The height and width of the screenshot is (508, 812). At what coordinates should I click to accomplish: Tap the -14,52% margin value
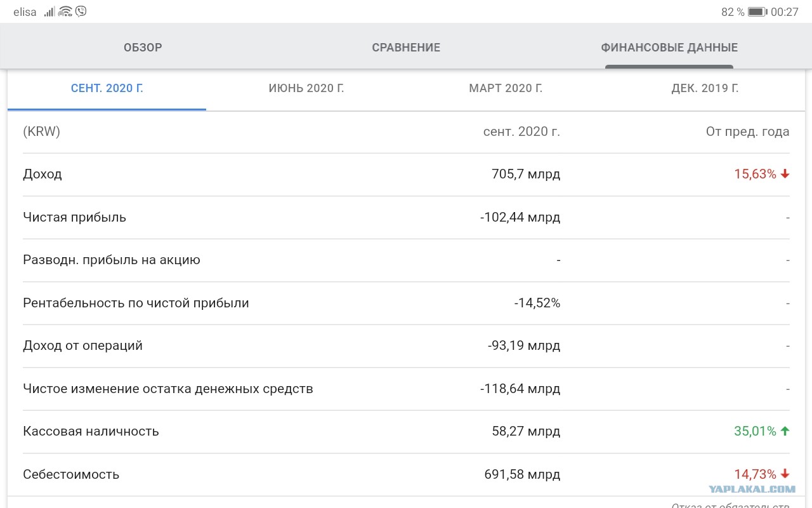(537, 303)
